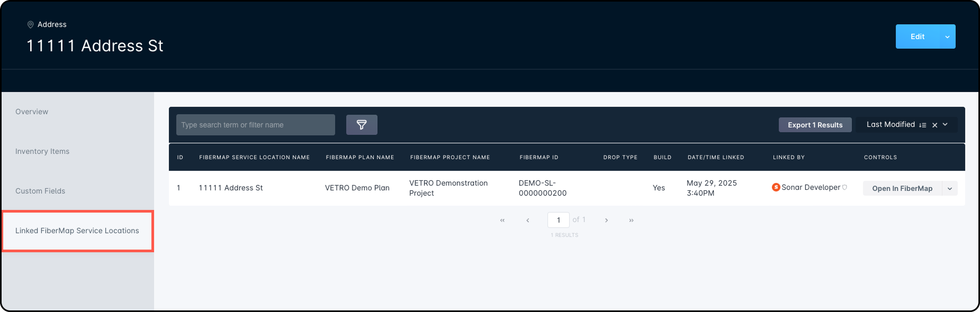
Task: Click the 1 RESULTS count text
Action: 564,235
